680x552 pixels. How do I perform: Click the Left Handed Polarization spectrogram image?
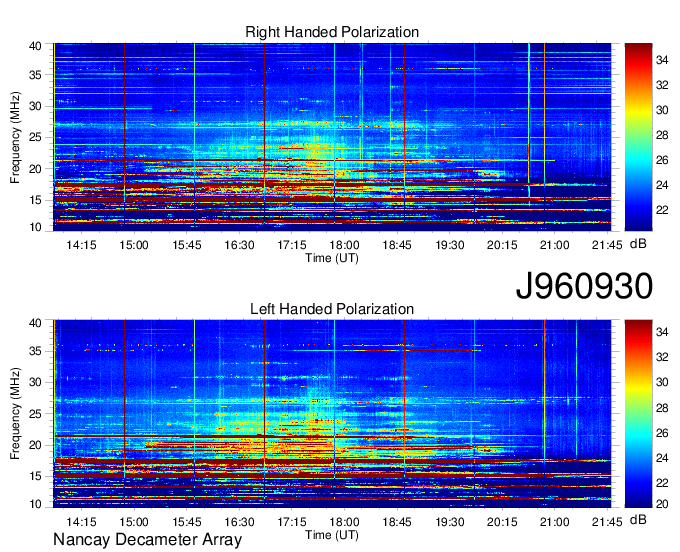click(x=332, y=414)
